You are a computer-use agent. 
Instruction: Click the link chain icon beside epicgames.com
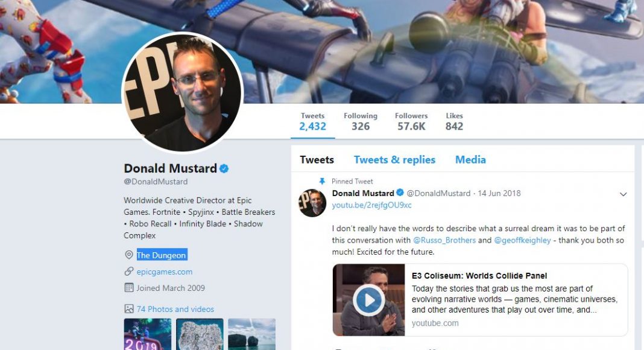click(128, 272)
